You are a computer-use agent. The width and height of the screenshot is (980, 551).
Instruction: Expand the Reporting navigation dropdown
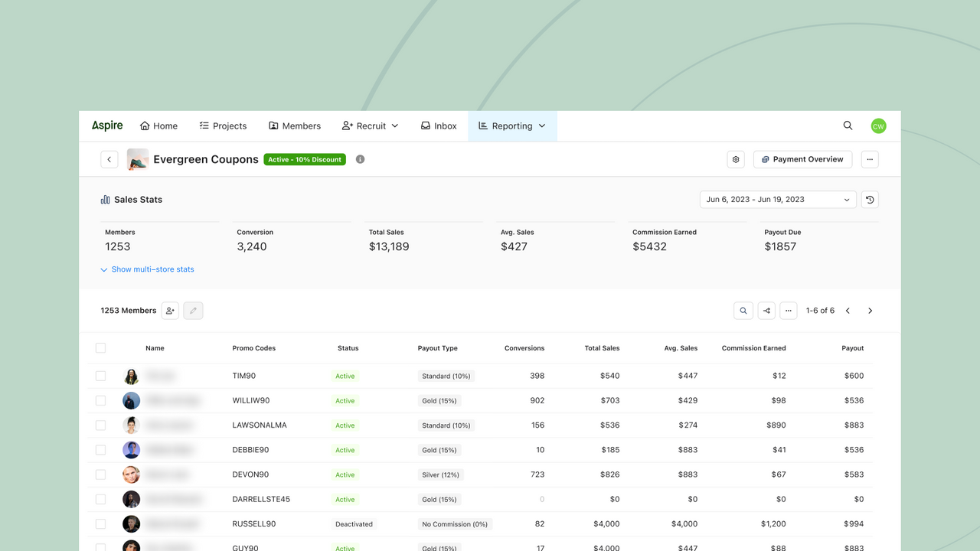click(512, 126)
